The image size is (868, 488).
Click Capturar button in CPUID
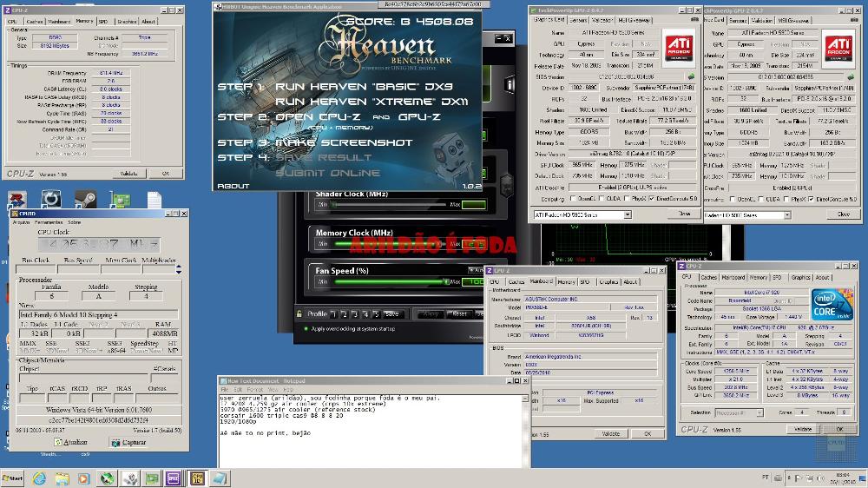click(x=129, y=443)
